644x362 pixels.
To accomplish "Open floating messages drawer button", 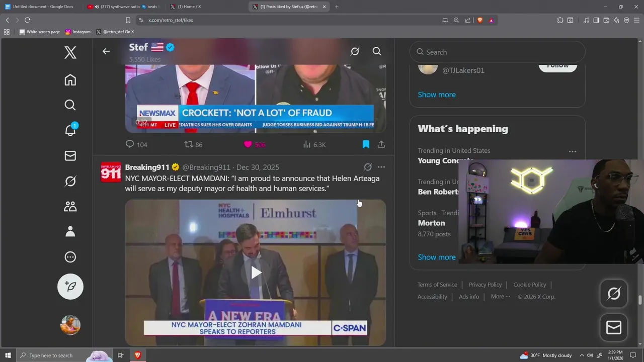I will tap(614, 328).
